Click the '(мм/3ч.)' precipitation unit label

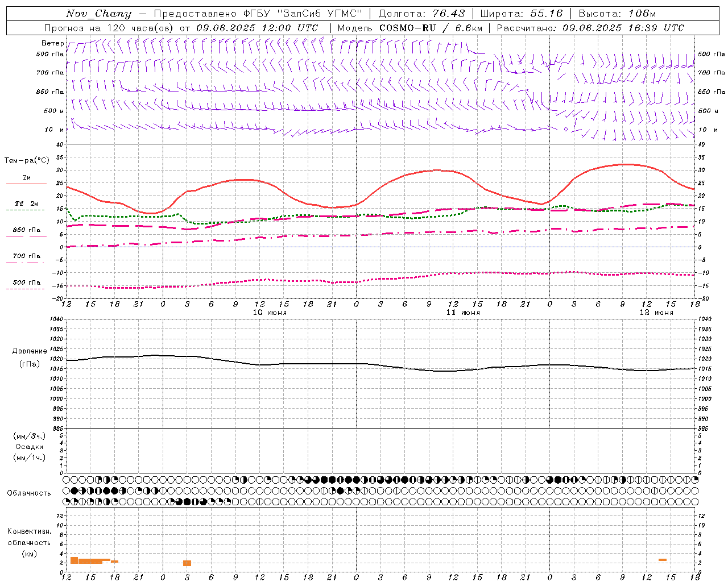[30, 436]
